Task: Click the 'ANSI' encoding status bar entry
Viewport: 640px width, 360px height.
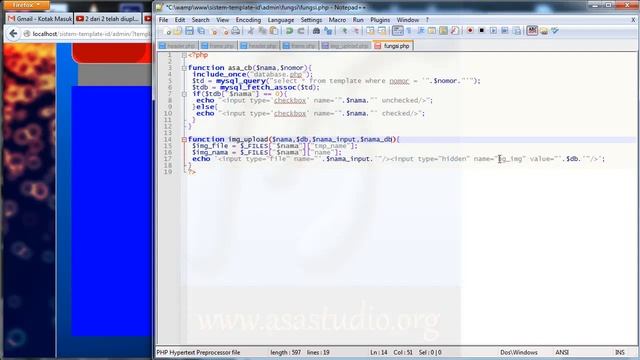Action: pos(562,352)
